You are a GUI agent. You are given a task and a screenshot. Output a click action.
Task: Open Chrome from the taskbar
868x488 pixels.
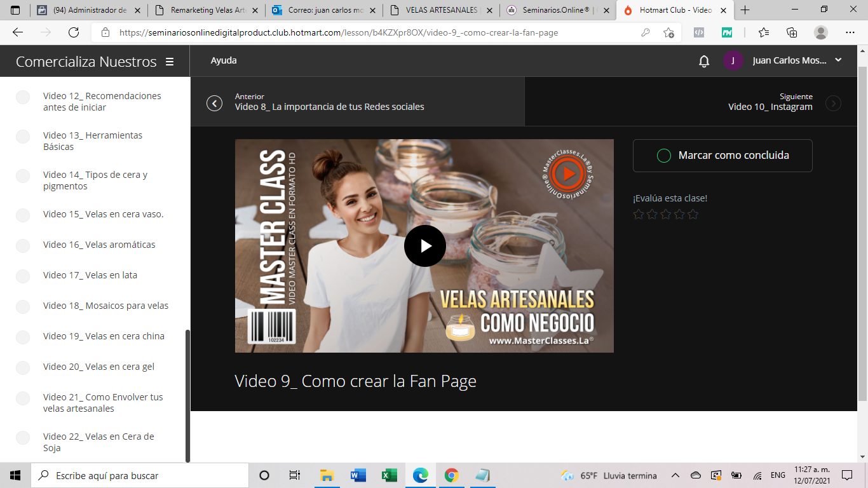point(452,475)
